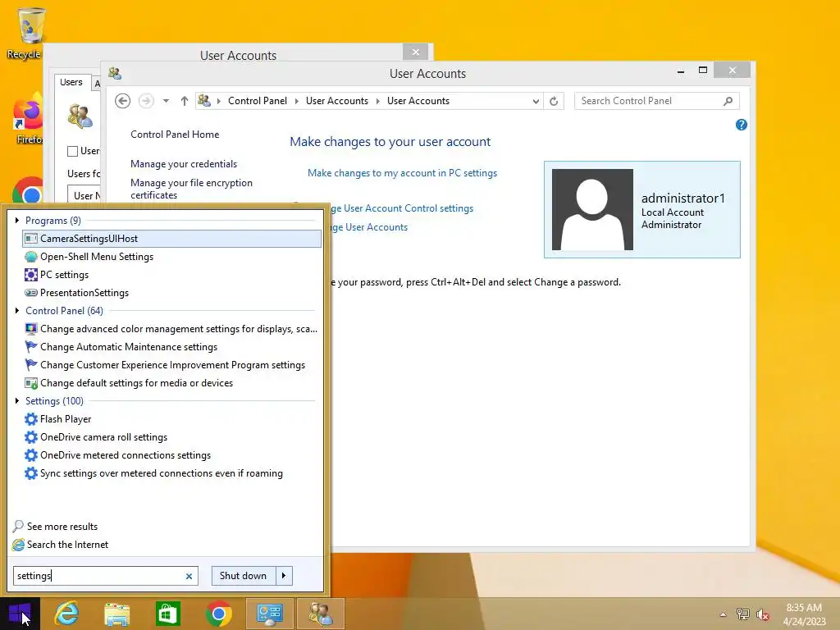Open File Explorer from the taskbar
This screenshot has width=840, height=630.
pyautogui.click(x=116, y=614)
